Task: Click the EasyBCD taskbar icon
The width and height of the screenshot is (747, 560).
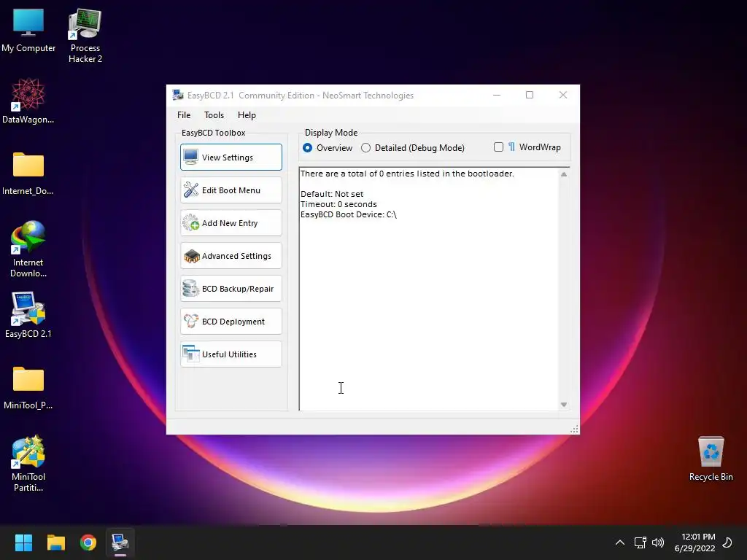Action: (x=120, y=542)
